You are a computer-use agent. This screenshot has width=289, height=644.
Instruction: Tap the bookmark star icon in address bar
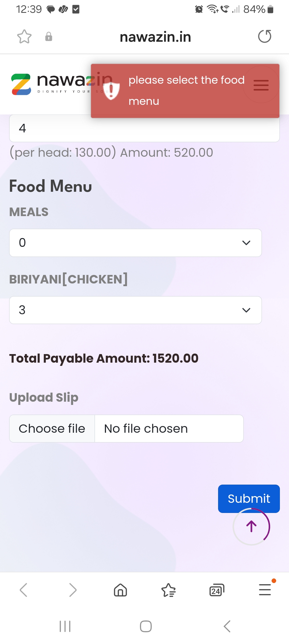pyautogui.click(x=24, y=36)
